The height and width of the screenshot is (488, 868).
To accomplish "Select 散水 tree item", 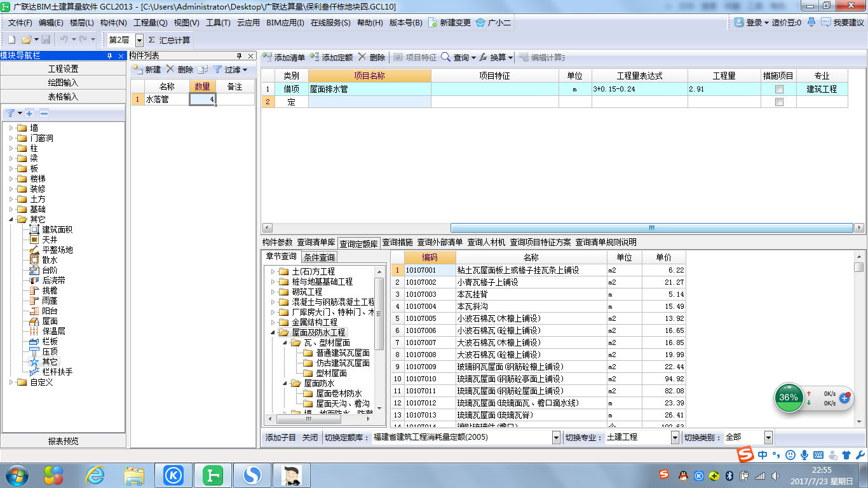I will click(50, 260).
